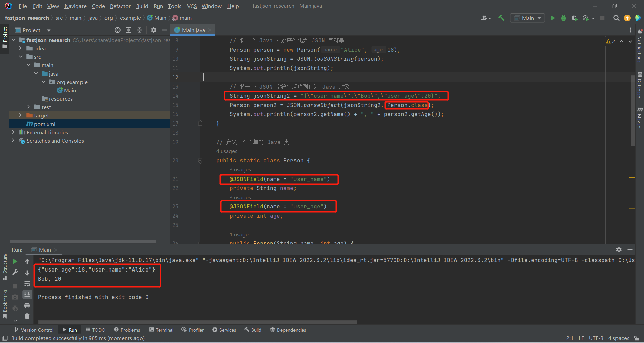Open the user account icon in toolbar
This screenshot has width=644, height=343.
point(486,18)
